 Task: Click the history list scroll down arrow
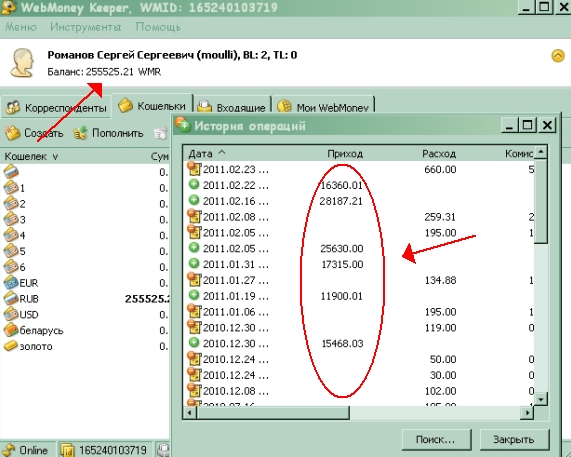pos(540,399)
